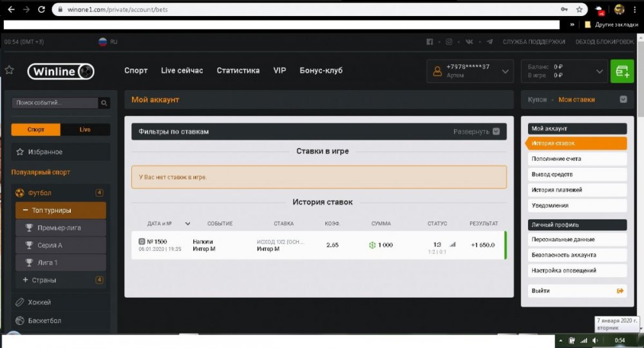Click the event search input field

pyautogui.click(x=55, y=103)
